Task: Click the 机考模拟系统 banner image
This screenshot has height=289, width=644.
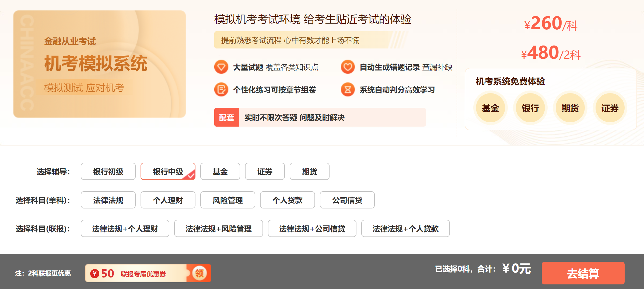Action: click(x=100, y=64)
